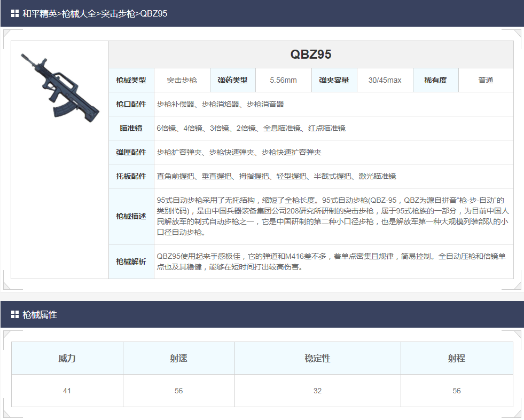524x420 pixels.
Task: Click the 枪械属性 section header text
Action: [40, 314]
